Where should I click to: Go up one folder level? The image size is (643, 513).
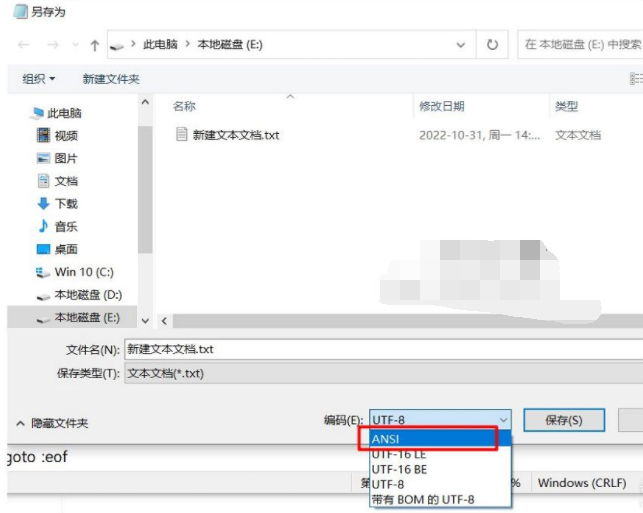(x=95, y=45)
